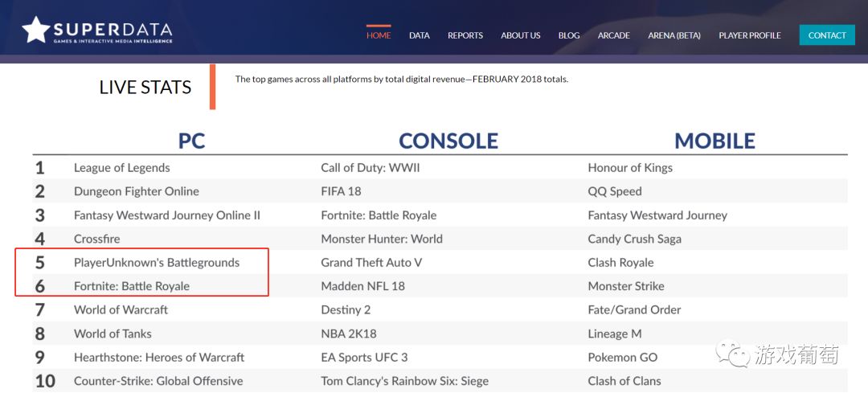Select Lineage M entry

pyautogui.click(x=615, y=334)
